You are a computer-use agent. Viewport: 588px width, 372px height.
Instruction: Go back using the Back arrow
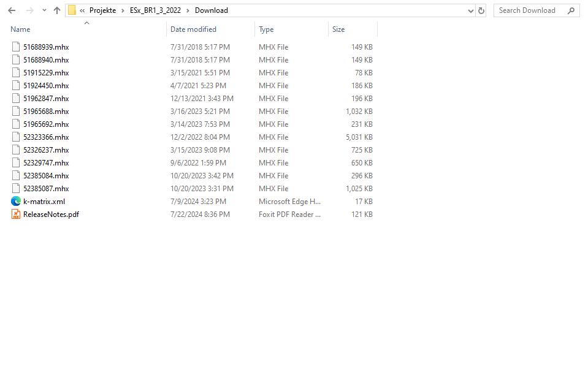click(x=12, y=10)
